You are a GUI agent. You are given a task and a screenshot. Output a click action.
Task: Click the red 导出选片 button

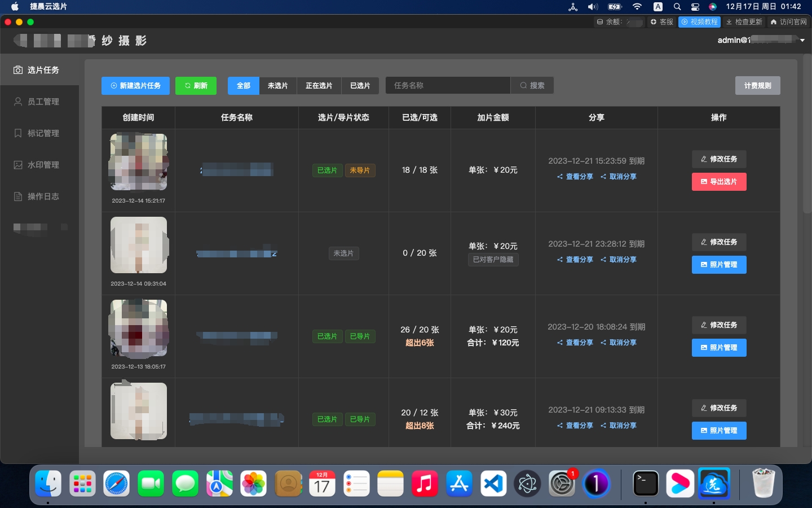(x=719, y=182)
